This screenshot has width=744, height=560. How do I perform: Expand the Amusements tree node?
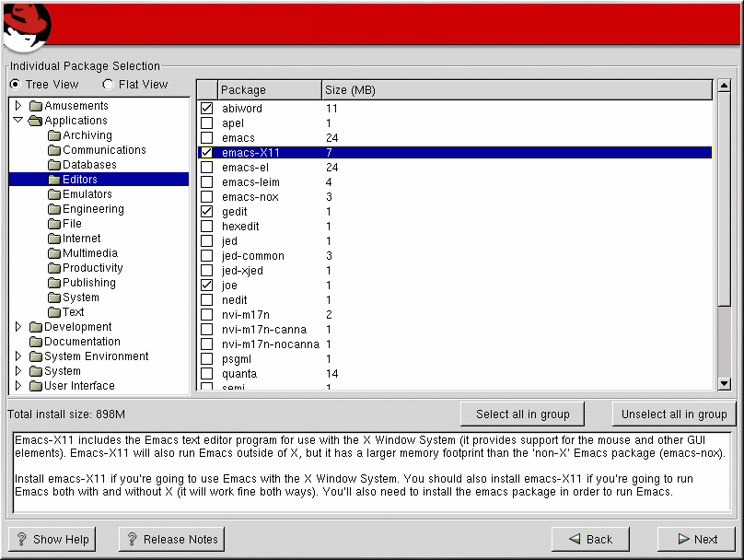[18, 105]
